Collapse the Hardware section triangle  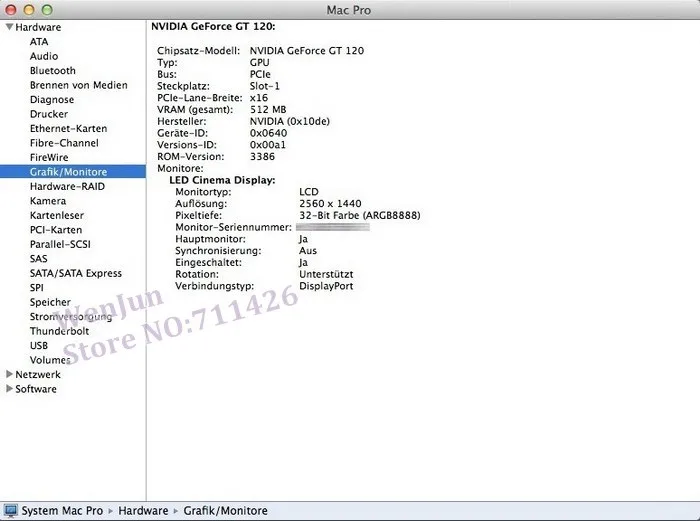(x=9, y=27)
